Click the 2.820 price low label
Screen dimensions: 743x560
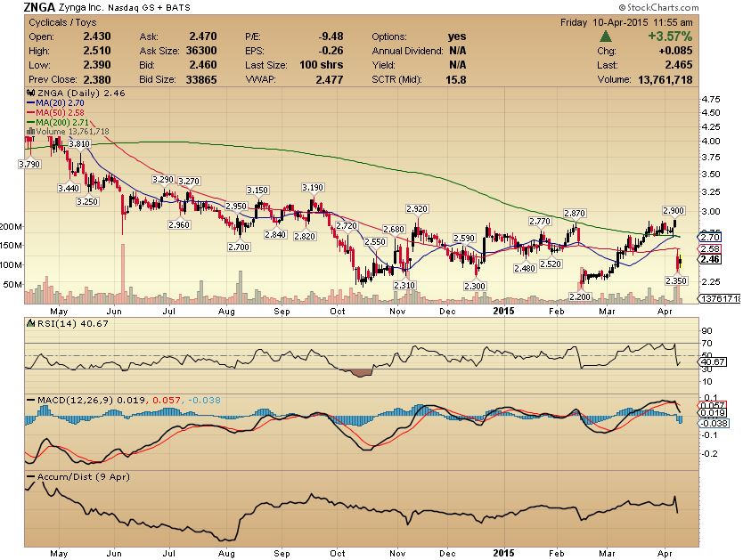[305, 236]
